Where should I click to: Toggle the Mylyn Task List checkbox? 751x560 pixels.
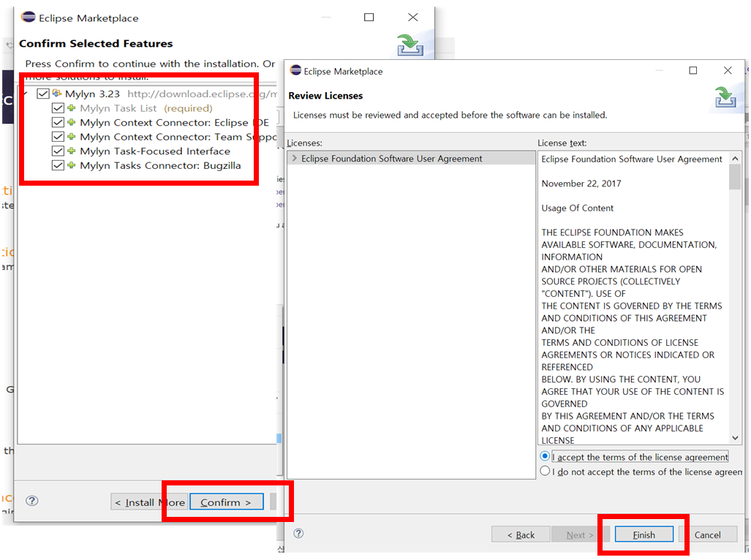pyautogui.click(x=58, y=108)
